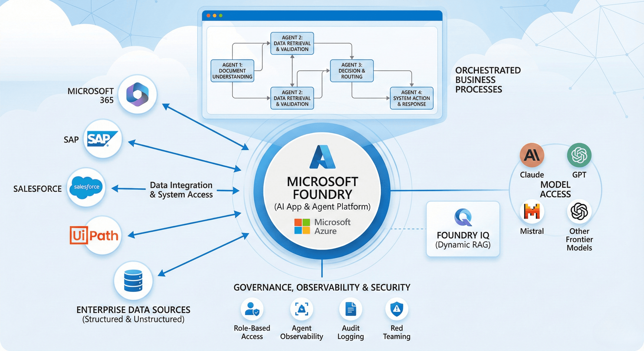The width and height of the screenshot is (644, 351).
Task: Click the green dot on the browser titlebar
Action: (221, 15)
